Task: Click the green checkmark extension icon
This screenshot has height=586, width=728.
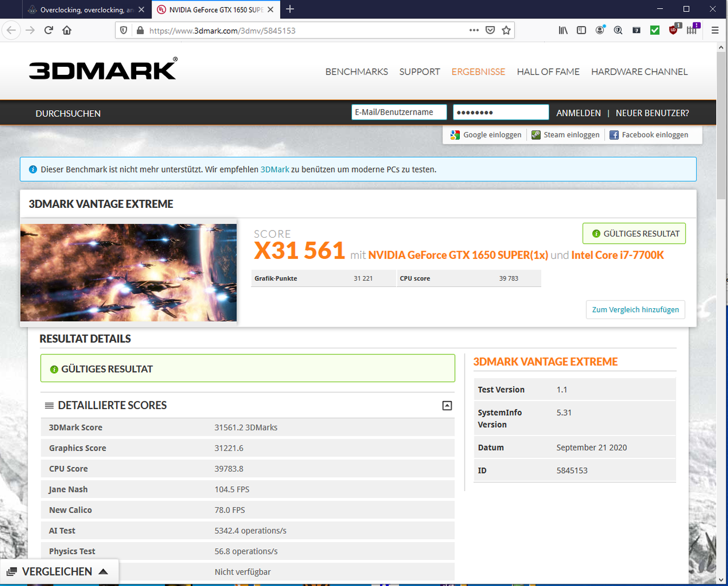Action: tap(655, 30)
